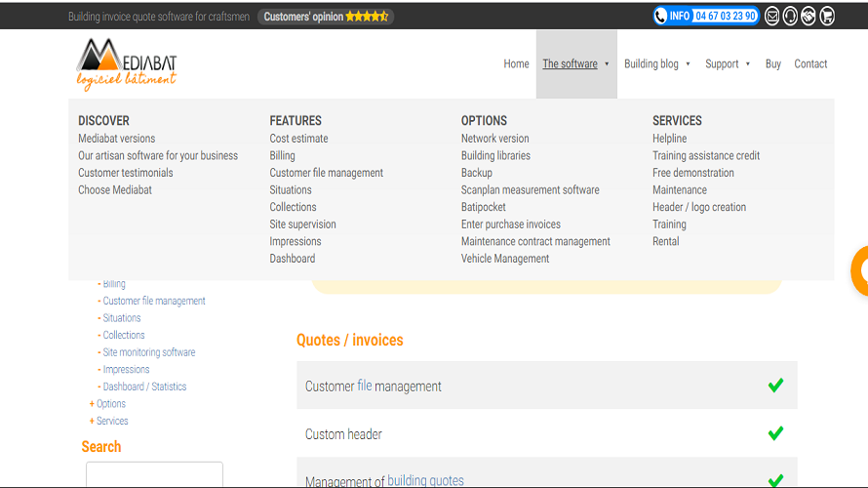This screenshot has height=488, width=868.
Task: Open Batipocket option
Action: tap(484, 207)
